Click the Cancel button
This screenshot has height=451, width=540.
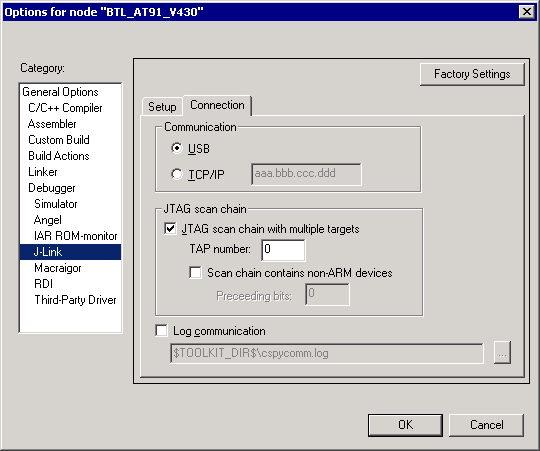487,425
